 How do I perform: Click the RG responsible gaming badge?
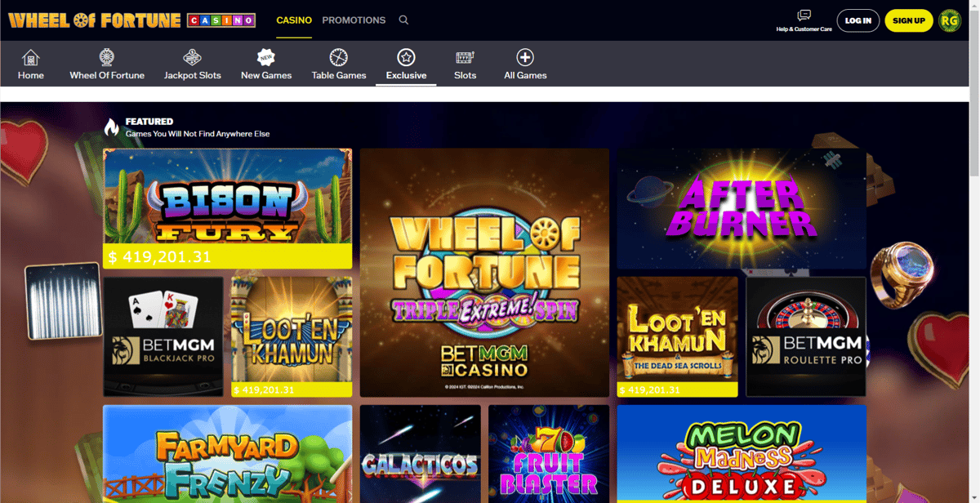[950, 20]
